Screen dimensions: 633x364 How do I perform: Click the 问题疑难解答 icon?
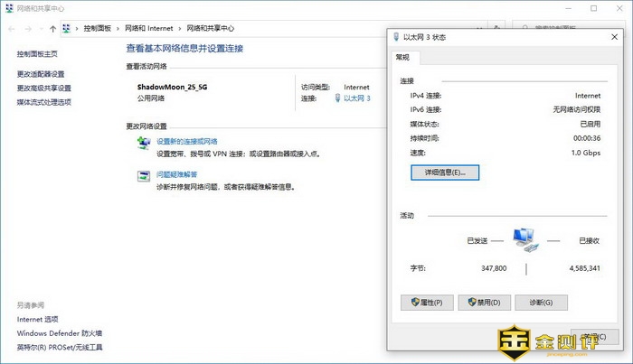click(143, 175)
